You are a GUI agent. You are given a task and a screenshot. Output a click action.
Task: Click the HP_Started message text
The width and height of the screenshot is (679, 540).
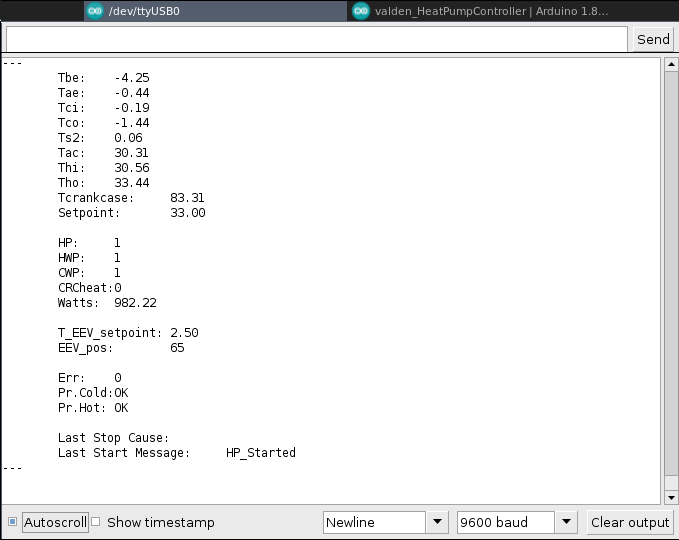coord(261,453)
